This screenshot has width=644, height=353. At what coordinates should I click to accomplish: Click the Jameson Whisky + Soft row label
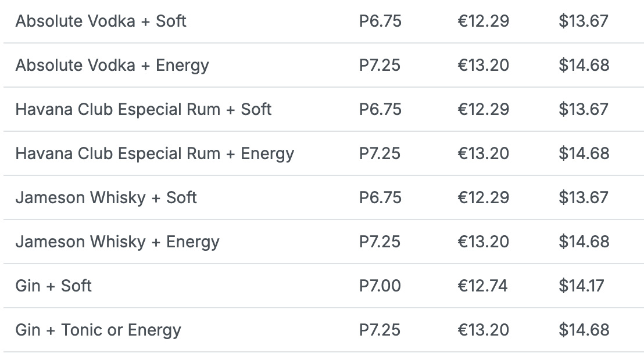click(x=106, y=197)
